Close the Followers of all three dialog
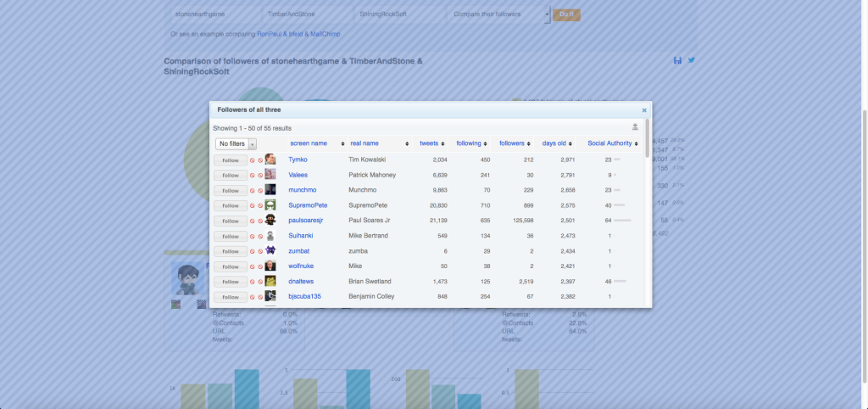 pos(644,110)
